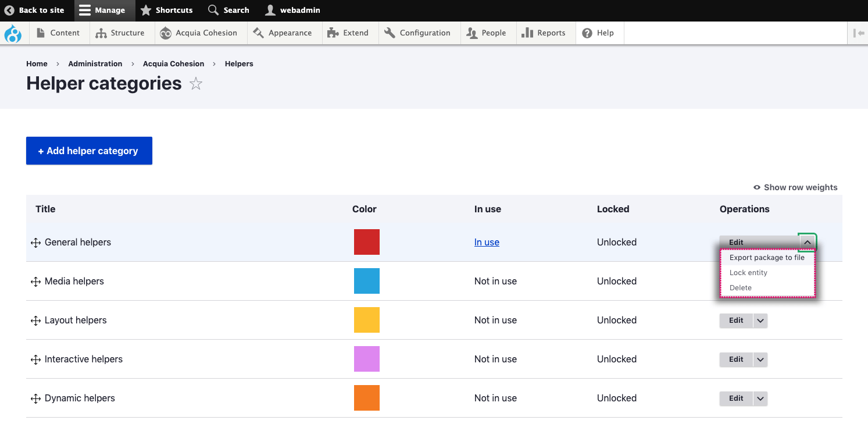Click the Acquia Cohesion logo icon

[x=166, y=33]
